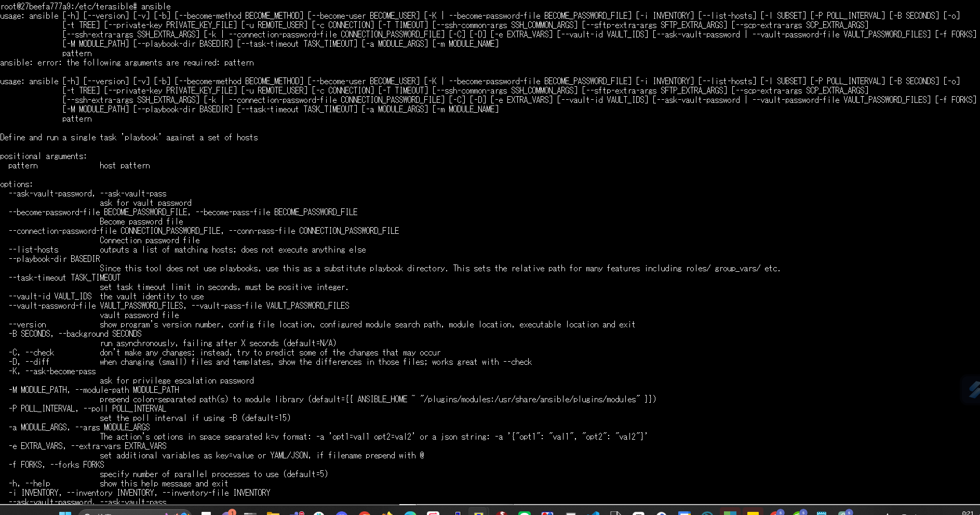Image resolution: width=980 pixels, height=515 pixels.
Task: Click the '-M MODULE_PATH, --module-path MODULE_PATH' option
Action: point(93,390)
